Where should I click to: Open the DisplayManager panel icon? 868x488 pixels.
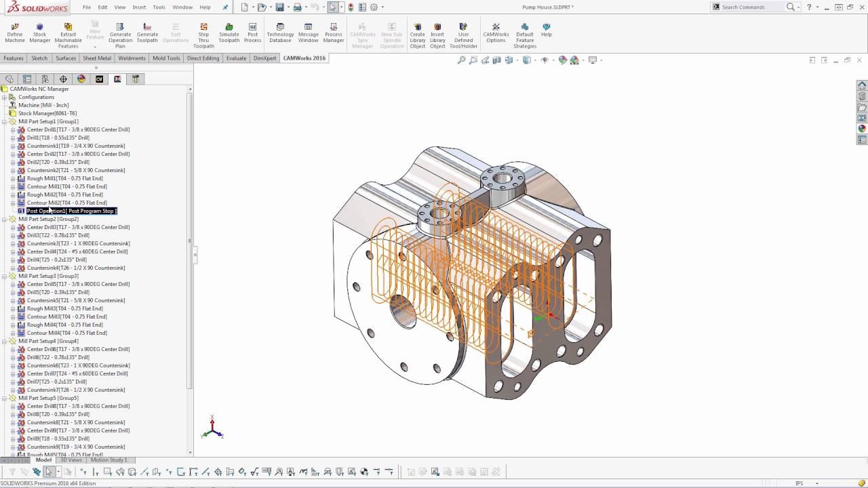(x=81, y=79)
